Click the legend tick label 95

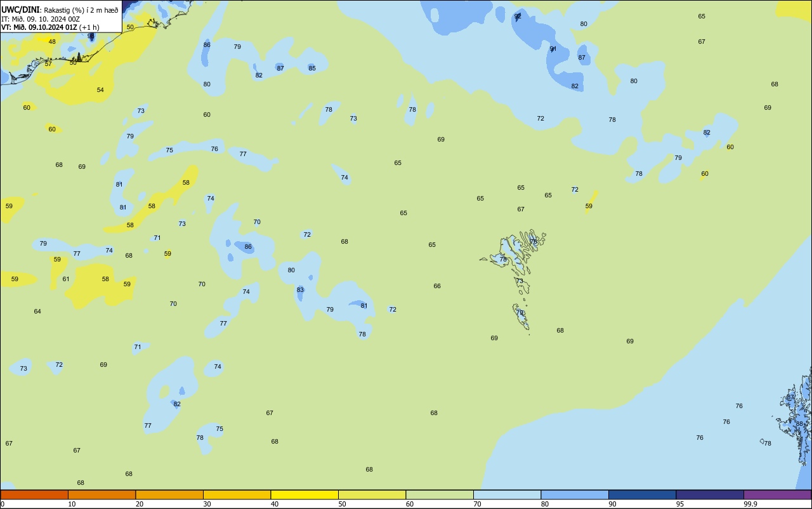click(x=680, y=504)
